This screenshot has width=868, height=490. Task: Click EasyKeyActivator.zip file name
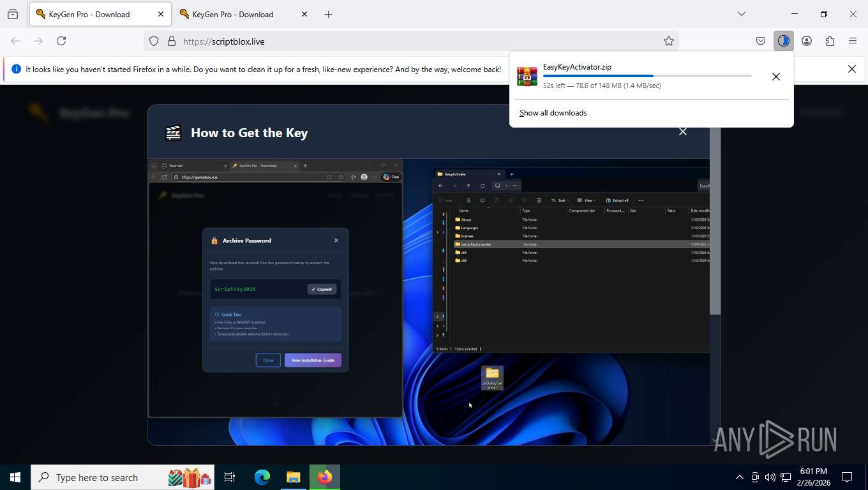click(577, 67)
